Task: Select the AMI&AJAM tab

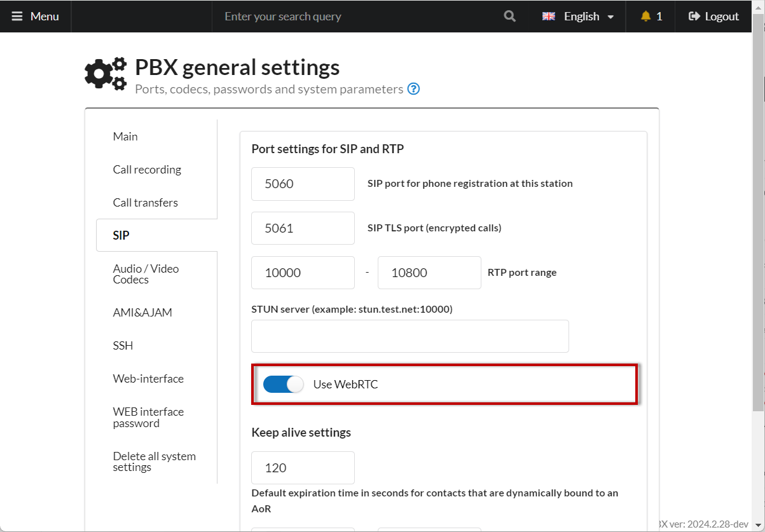Action: 142,313
